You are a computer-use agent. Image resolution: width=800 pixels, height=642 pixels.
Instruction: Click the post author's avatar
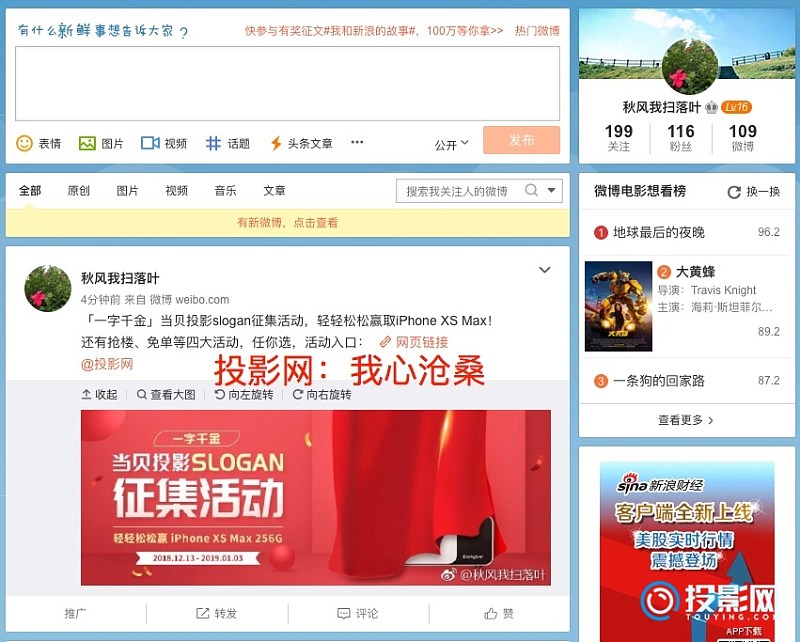48,288
